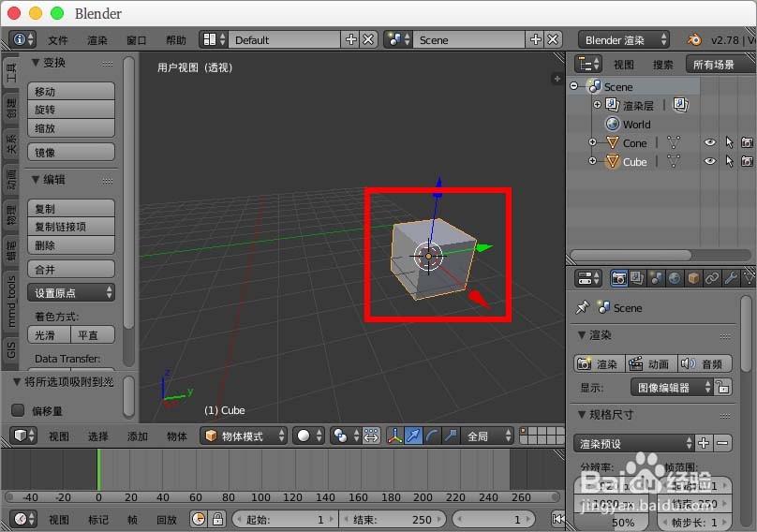This screenshot has width=757, height=532.
Task: Hide the Cone object in viewport
Action: coord(710,142)
